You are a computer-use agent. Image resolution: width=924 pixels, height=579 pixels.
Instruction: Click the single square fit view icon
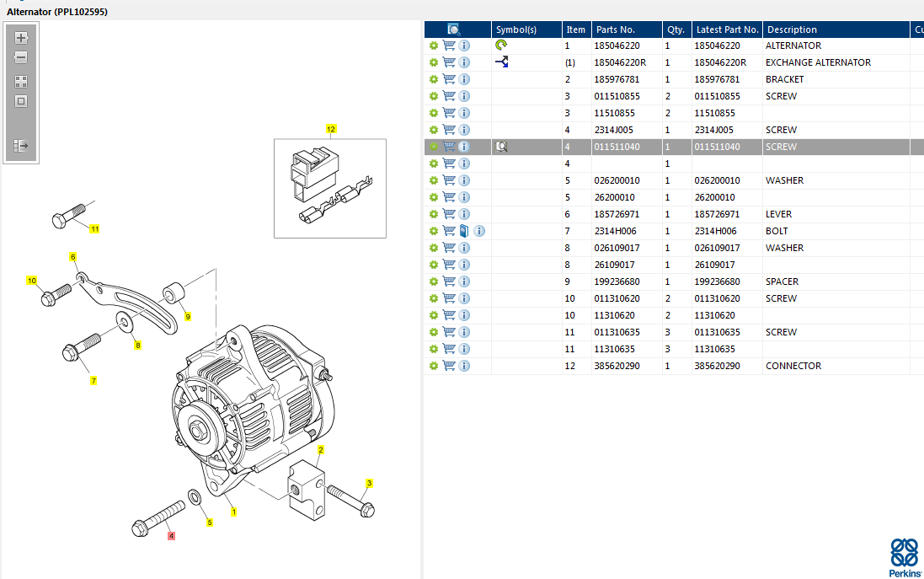coord(21,101)
